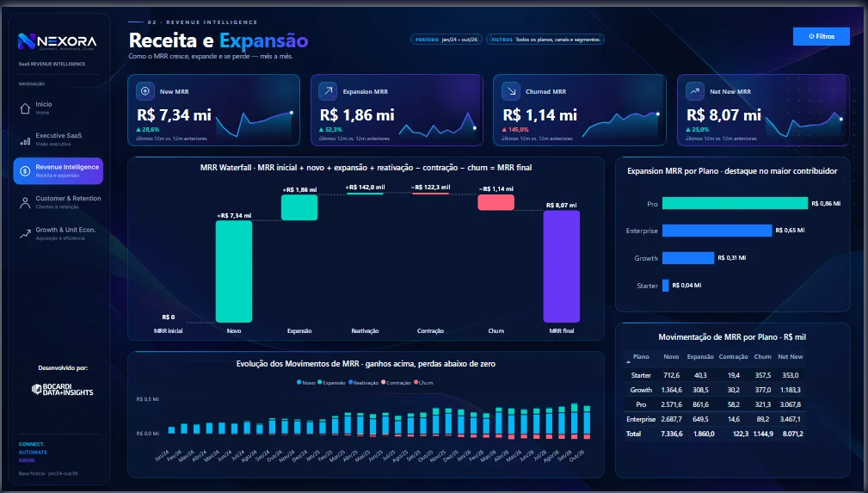
Task: Click the Customer & Retention person icon
Action: tap(25, 203)
